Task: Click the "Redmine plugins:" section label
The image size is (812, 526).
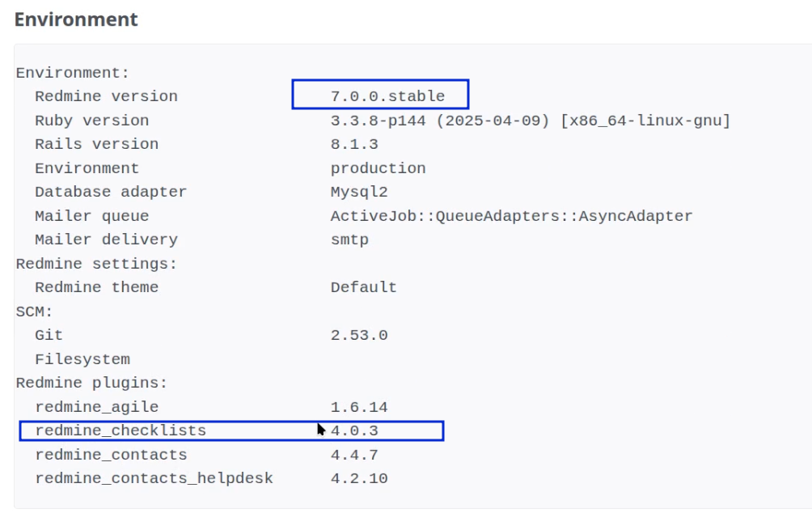Action: pos(91,383)
